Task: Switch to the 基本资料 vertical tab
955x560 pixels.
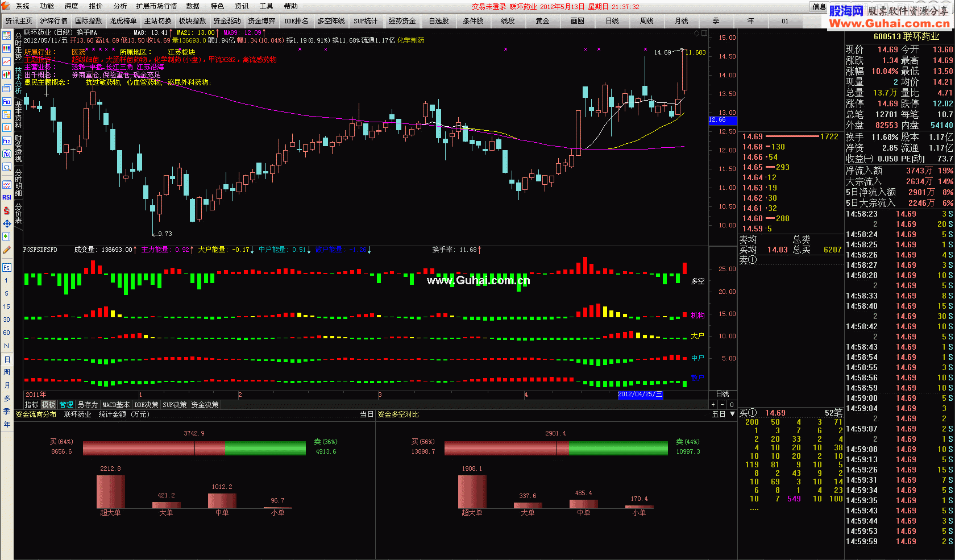Action: click(x=18, y=114)
